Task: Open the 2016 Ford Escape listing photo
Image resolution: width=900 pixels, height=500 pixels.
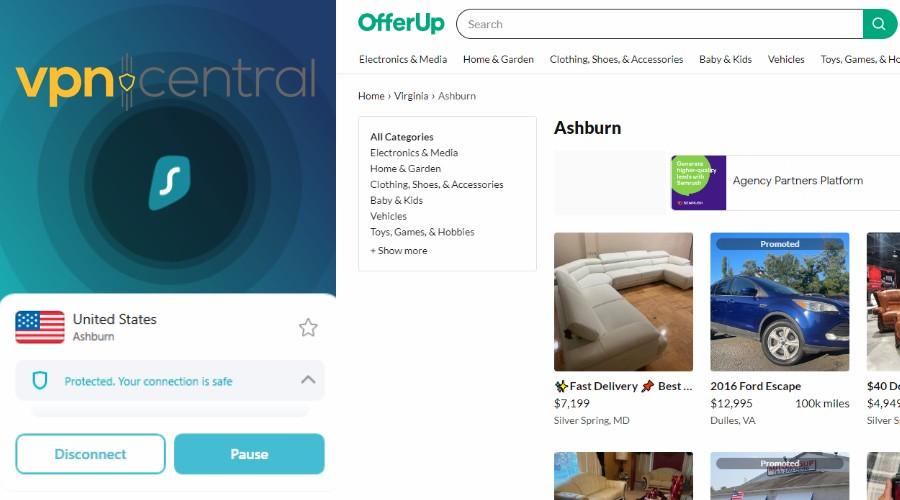Action: coord(779,302)
